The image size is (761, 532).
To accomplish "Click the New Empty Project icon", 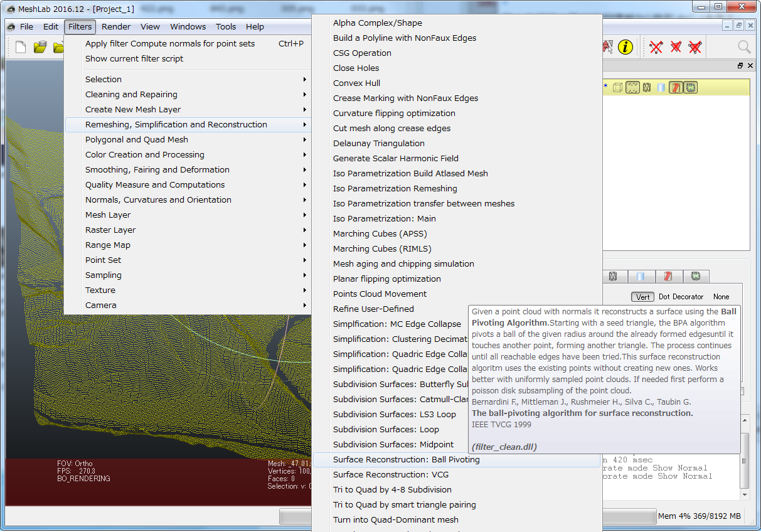I will (x=20, y=47).
